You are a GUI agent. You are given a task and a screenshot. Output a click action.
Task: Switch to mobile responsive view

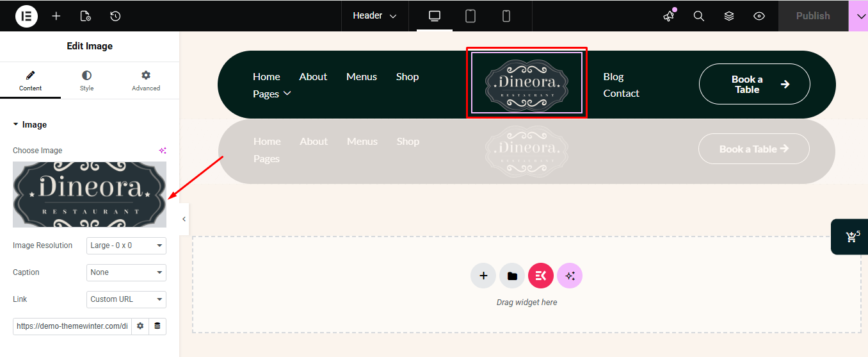(x=506, y=16)
